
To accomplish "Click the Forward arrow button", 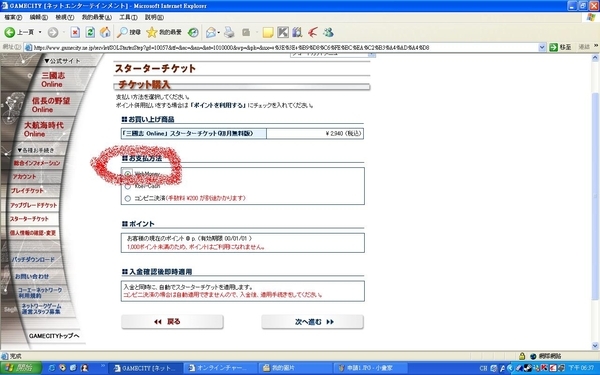I will (53, 33).
